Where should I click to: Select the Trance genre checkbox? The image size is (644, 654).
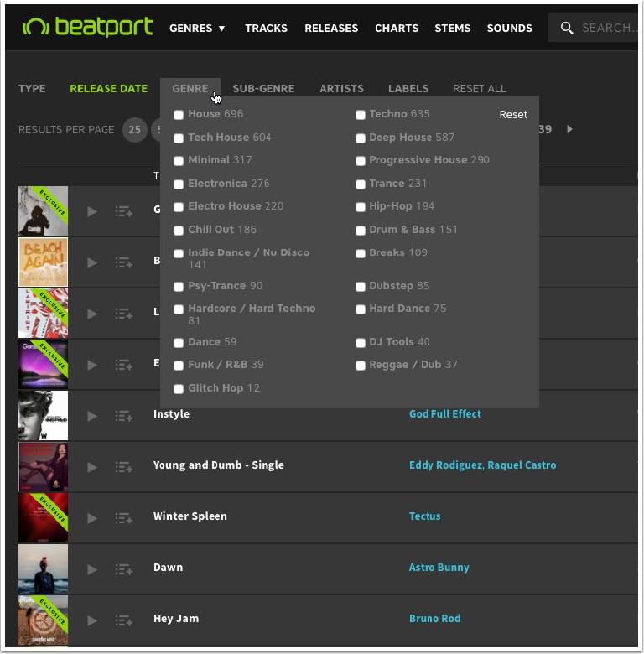pyautogui.click(x=361, y=184)
